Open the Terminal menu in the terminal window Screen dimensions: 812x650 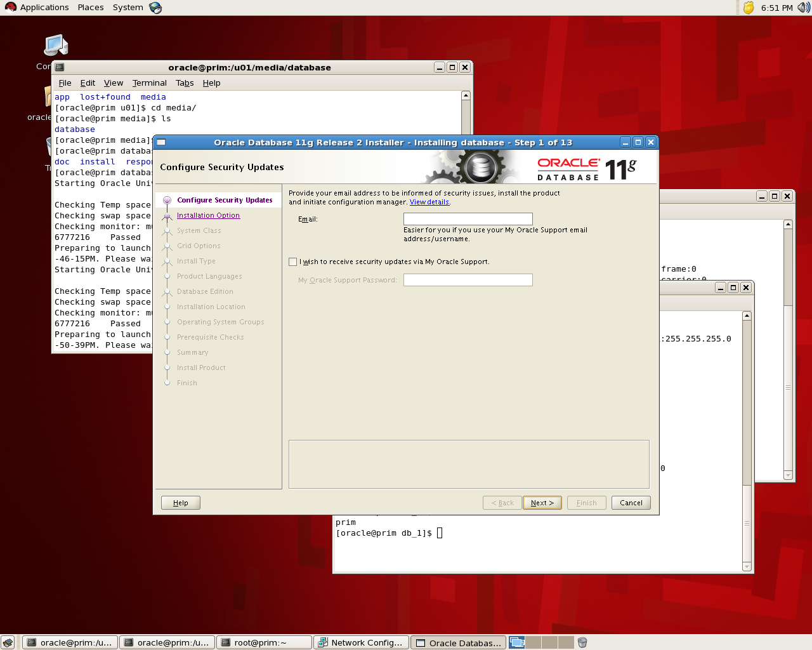(149, 83)
